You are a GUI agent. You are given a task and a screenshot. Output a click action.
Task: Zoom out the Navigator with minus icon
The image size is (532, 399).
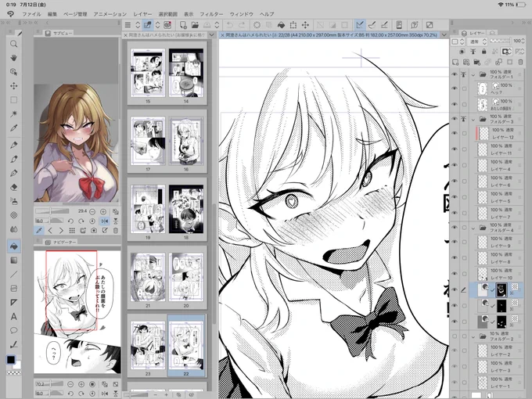[70, 384]
